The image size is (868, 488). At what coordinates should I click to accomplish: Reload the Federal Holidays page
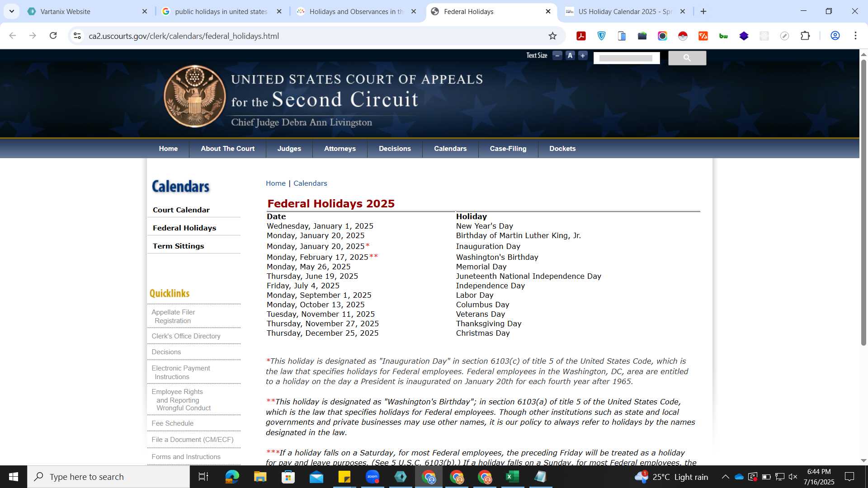53,36
